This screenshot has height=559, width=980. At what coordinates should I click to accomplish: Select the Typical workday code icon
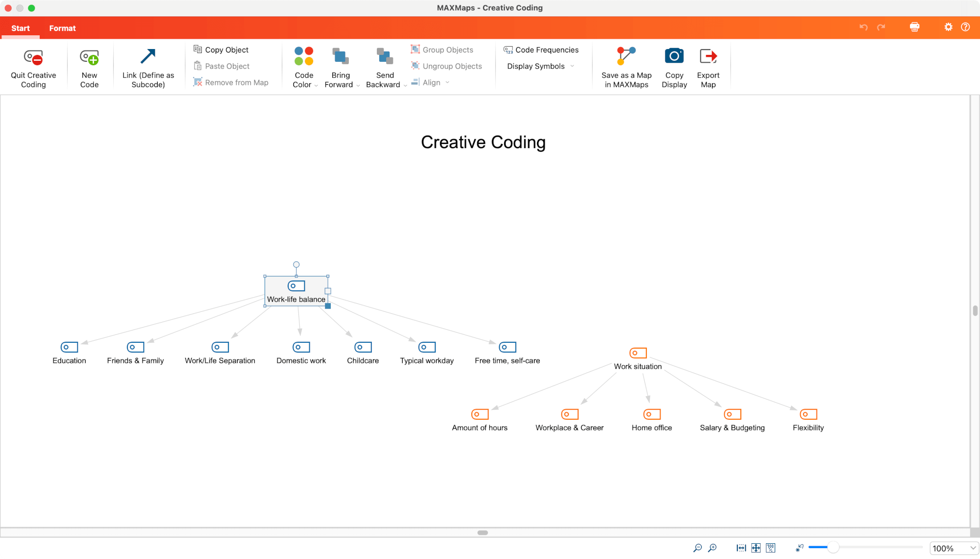click(427, 347)
